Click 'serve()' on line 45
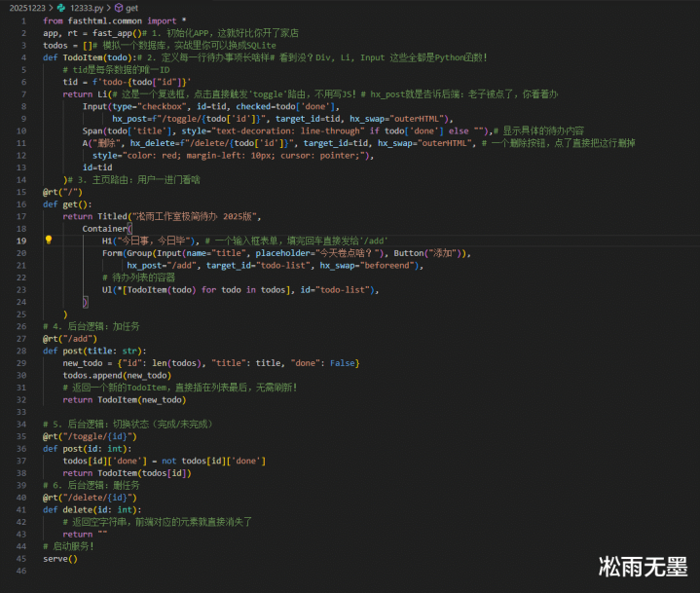The height and width of the screenshot is (593, 700). [x=60, y=559]
